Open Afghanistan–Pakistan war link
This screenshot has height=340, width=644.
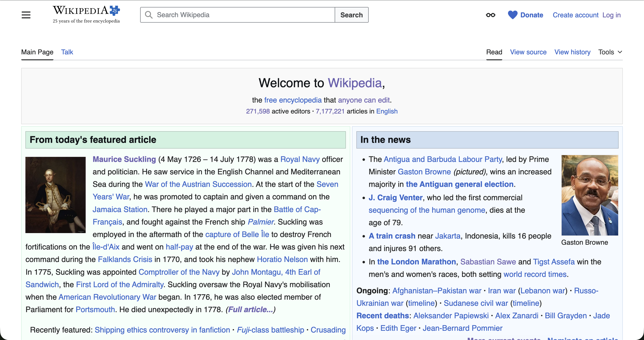tap(437, 291)
